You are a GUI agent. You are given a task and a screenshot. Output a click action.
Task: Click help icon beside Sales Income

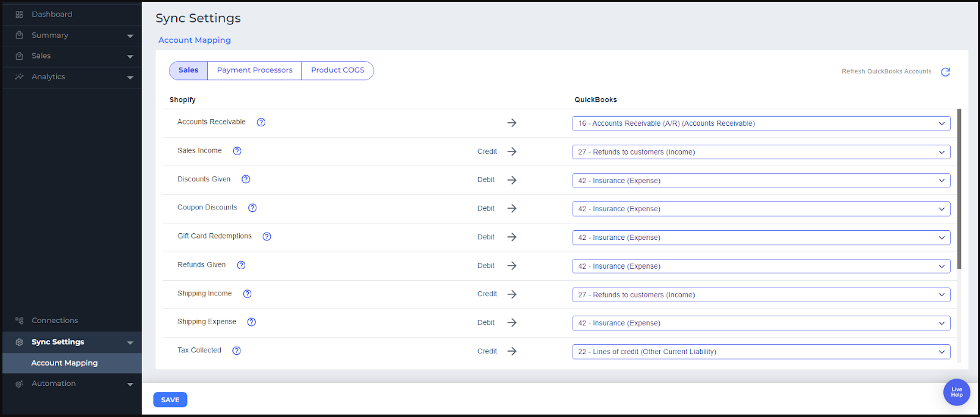click(x=237, y=151)
